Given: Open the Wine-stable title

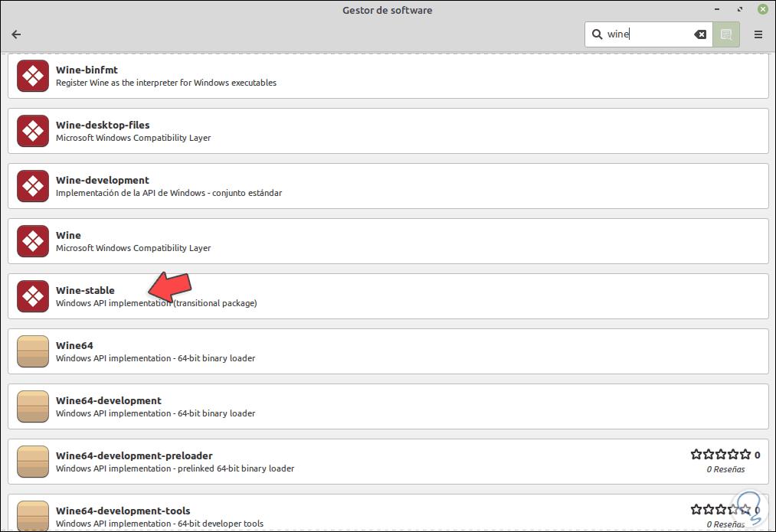Looking at the screenshot, I should coord(85,290).
